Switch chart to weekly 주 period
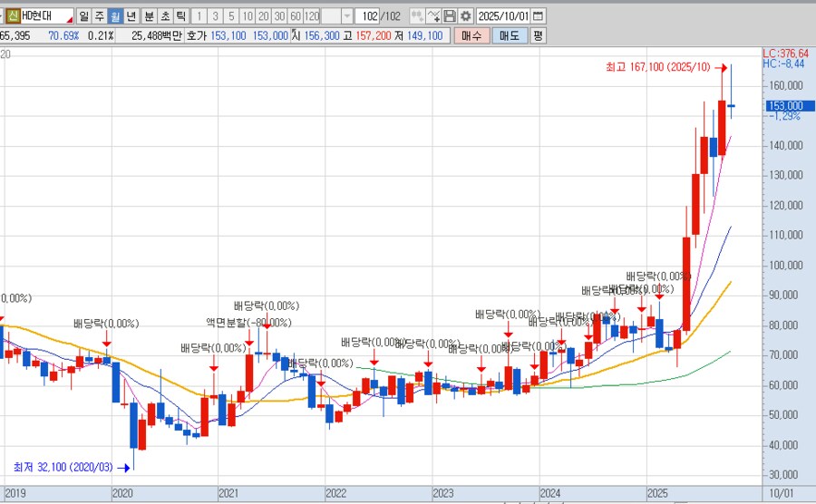The width and height of the screenshot is (816, 504). [x=99, y=16]
